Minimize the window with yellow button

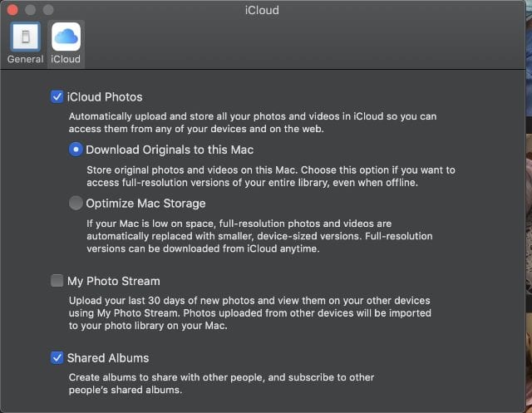pos(30,10)
